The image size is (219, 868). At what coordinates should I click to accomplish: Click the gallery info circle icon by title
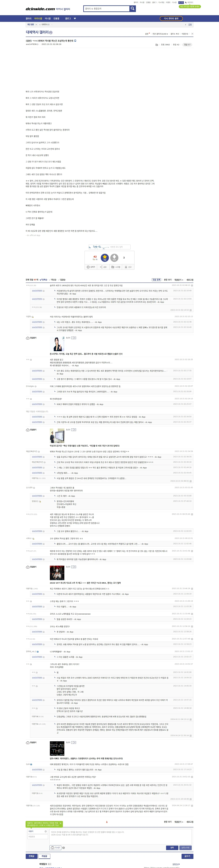click(x=51, y=33)
